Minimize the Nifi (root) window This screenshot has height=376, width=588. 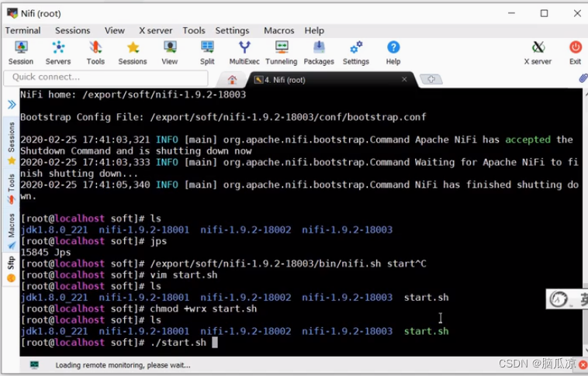tap(511, 13)
